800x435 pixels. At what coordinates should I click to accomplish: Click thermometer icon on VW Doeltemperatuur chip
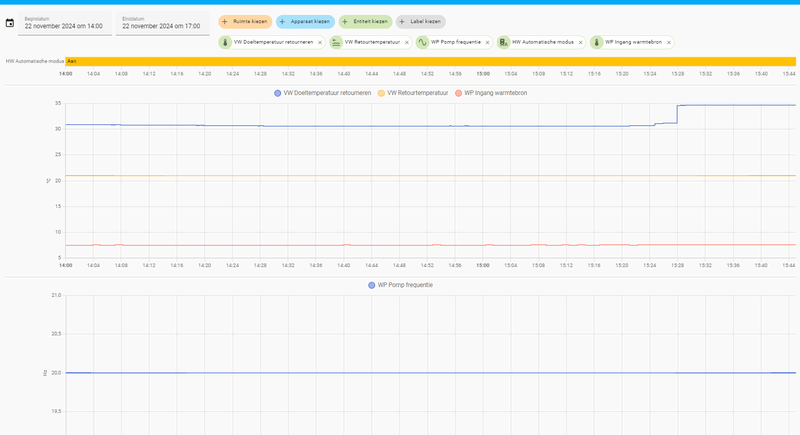(x=226, y=42)
